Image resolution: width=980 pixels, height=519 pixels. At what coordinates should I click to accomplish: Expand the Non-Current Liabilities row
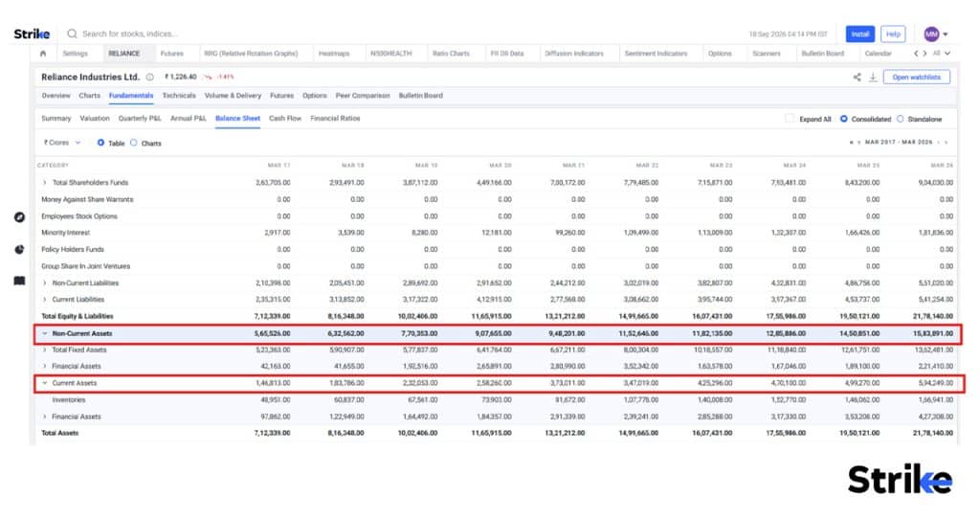[44, 283]
